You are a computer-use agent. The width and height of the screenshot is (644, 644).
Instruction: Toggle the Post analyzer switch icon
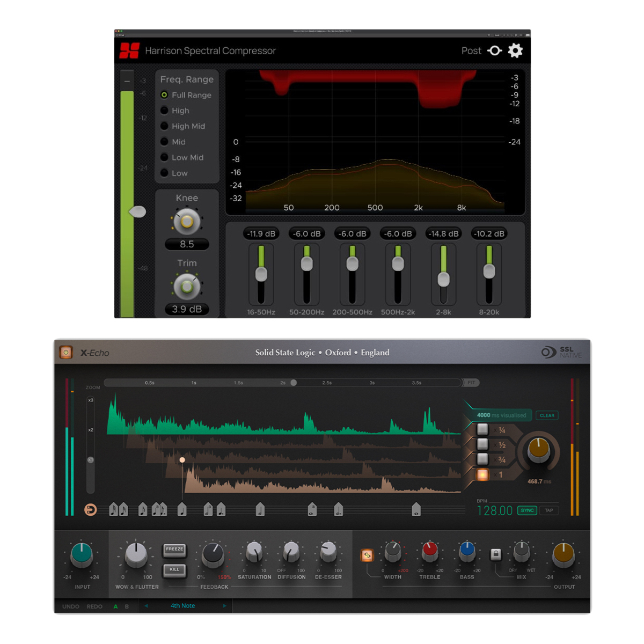pos(494,50)
